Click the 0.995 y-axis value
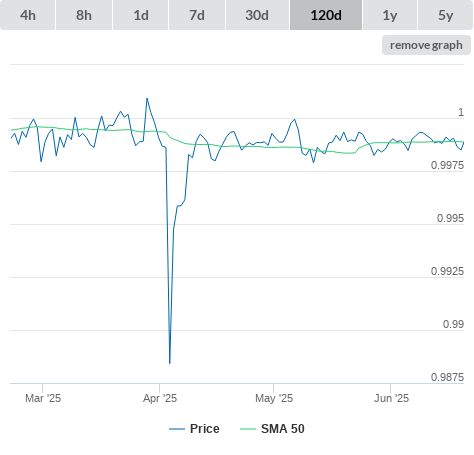The height and width of the screenshot is (455, 474). click(450, 218)
